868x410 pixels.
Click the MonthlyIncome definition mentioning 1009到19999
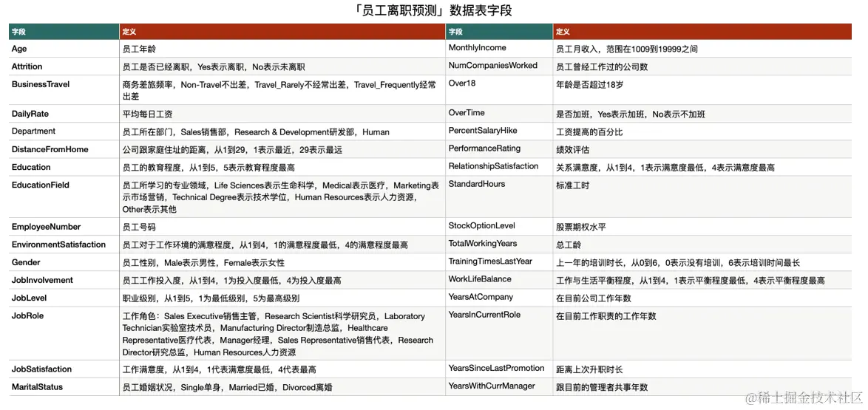(x=627, y=49)
